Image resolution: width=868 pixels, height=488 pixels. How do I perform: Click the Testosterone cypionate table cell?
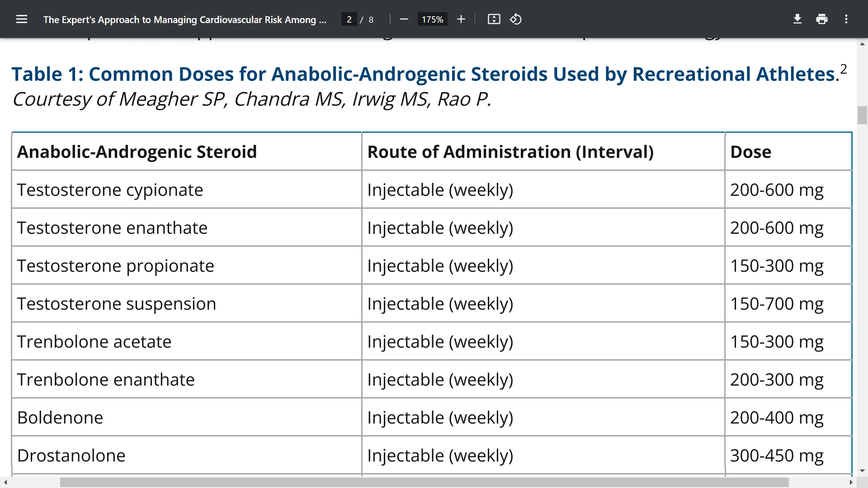[x=110, y=190]
